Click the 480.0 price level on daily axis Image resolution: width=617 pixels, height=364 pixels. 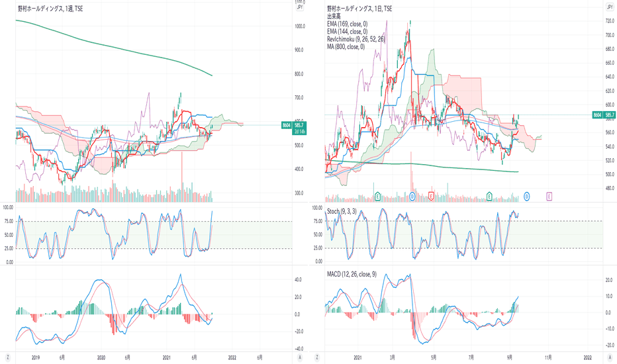click(x=610, y=188)
